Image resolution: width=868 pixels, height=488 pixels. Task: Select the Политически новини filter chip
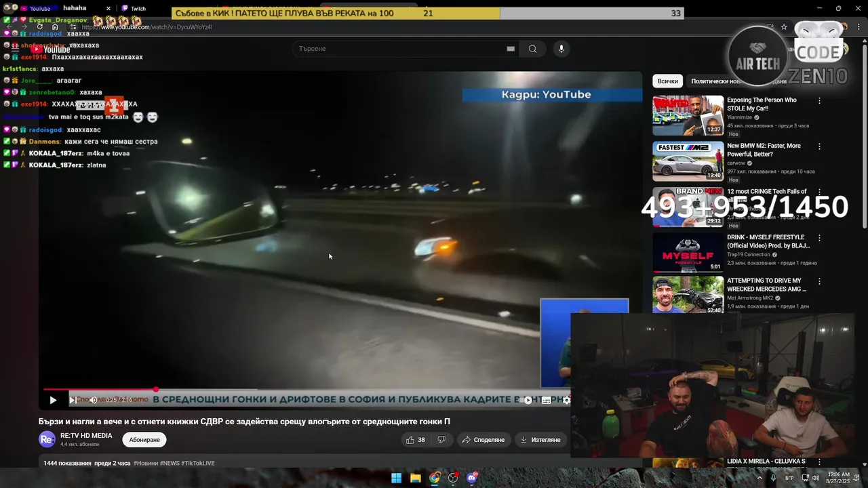pyautogui.click(x=717, y=81)
